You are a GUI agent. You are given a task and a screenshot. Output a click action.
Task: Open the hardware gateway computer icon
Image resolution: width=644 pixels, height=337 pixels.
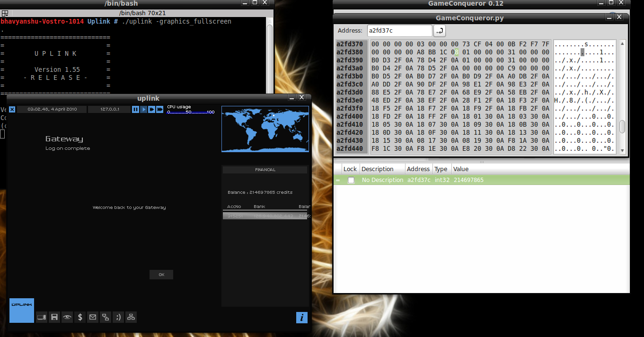pos(42,317)
